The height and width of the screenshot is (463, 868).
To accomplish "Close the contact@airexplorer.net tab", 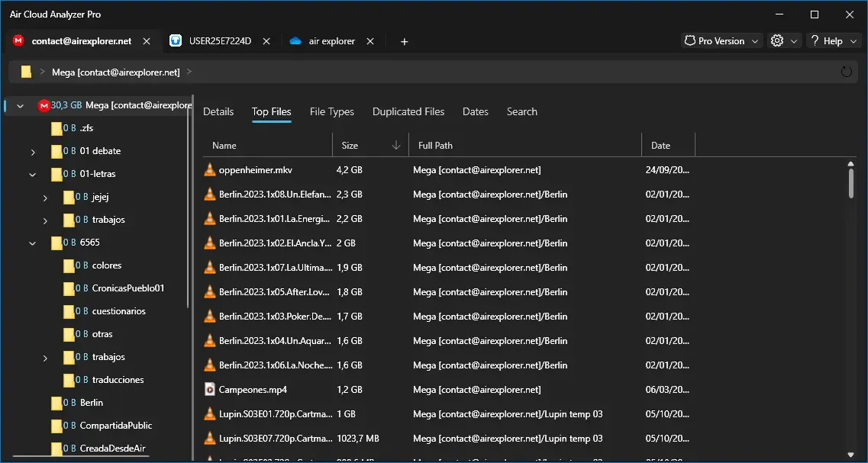I will tap(147, 41).
